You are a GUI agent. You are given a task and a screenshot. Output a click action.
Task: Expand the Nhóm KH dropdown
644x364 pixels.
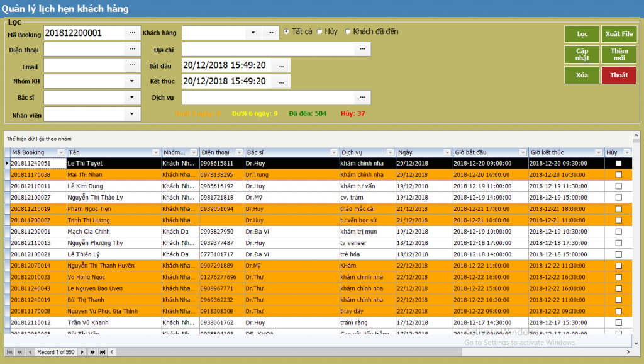132,81
